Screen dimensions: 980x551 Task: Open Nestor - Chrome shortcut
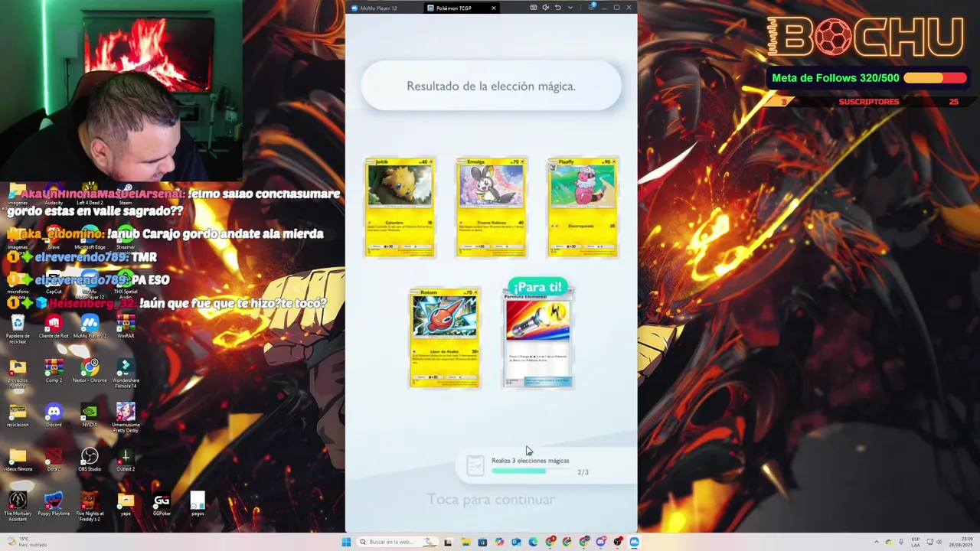[x=90, y=372]
